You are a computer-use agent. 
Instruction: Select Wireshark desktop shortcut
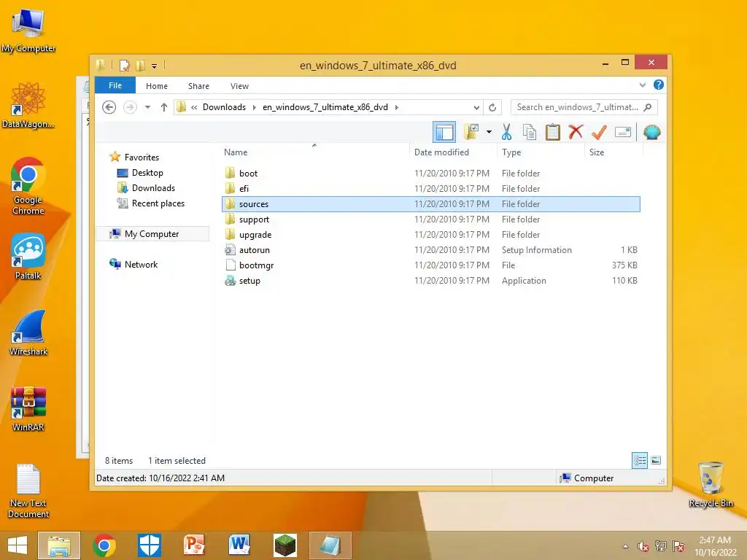pyautogui.click(x=28, y=332)
